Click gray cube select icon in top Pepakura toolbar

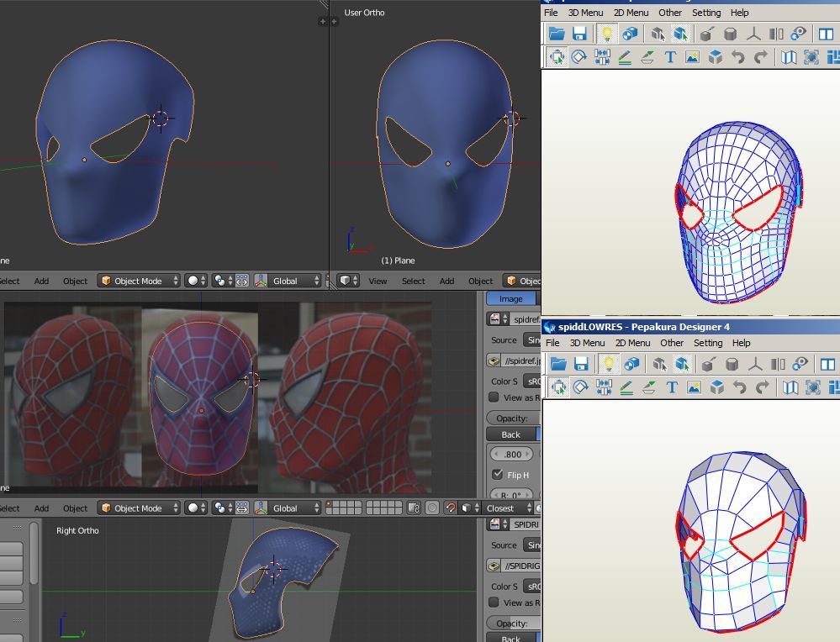pyautogui.click(x=658, y=34)
